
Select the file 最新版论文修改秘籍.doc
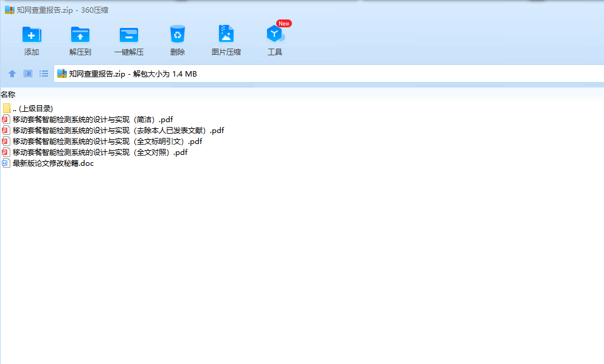(x=48, y=163)
